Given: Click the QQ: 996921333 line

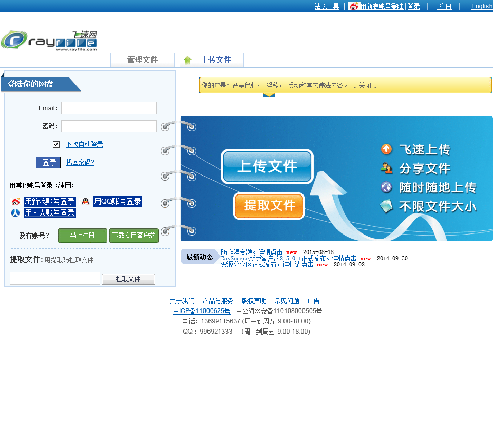Looking at the screenshot, I should pos(246,332).
